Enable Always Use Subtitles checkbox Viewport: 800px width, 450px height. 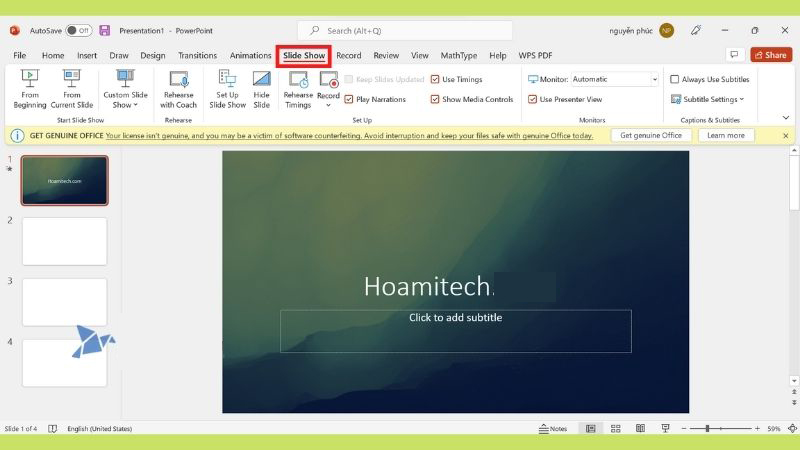coord(675,79)
